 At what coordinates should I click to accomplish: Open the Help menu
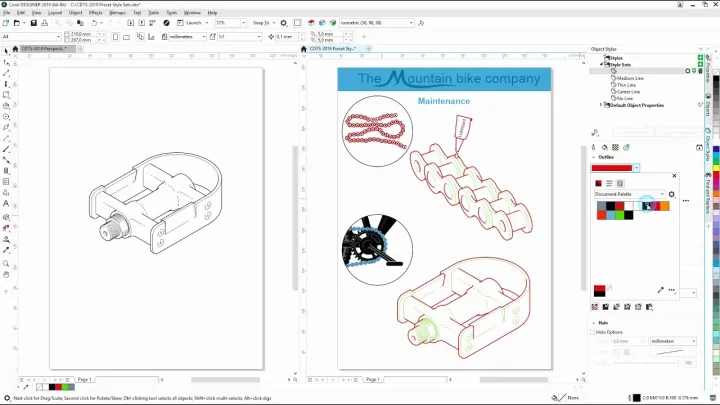click(x=212, y=13)
